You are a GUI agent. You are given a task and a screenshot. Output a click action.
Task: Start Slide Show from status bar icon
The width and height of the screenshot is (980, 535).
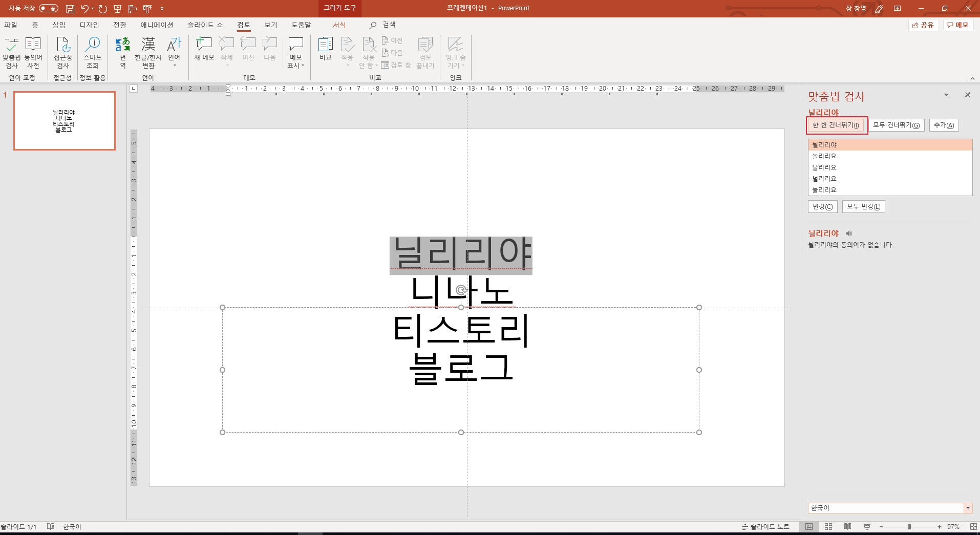point(867,526)
